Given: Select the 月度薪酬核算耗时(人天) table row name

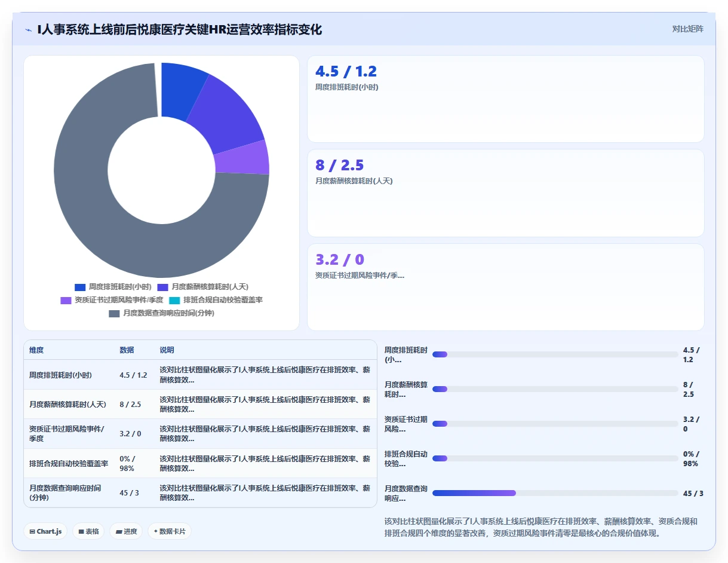Looking at the screenshot, I should (67, 405).
